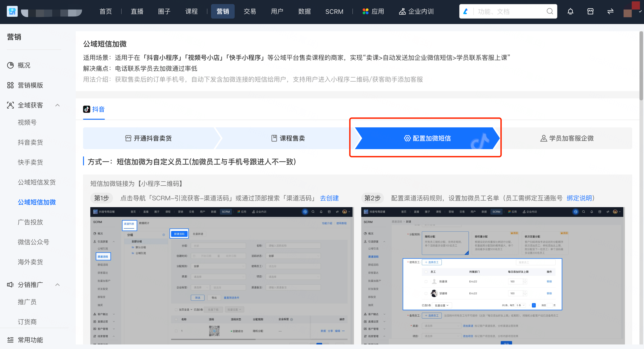Open the 用户 top menu

click(277, 12)
